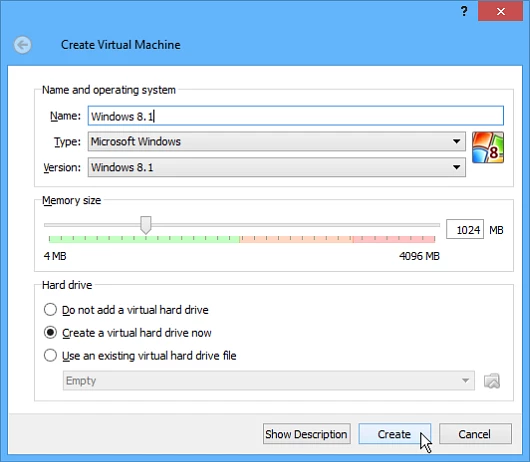Click the browse virtual hard drive folder icon
Image resolution: width=530 pixels, height=462 pixels.
492,381
